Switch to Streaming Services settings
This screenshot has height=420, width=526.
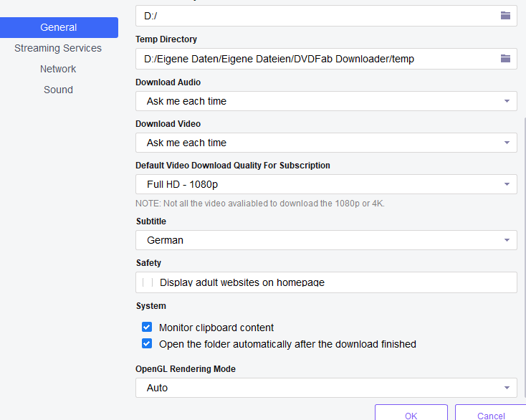point(58,48)
